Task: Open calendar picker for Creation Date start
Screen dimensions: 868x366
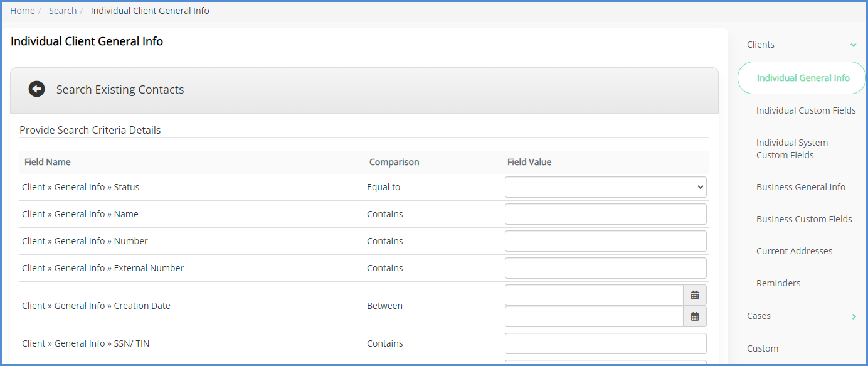Action: click(694, 295)
